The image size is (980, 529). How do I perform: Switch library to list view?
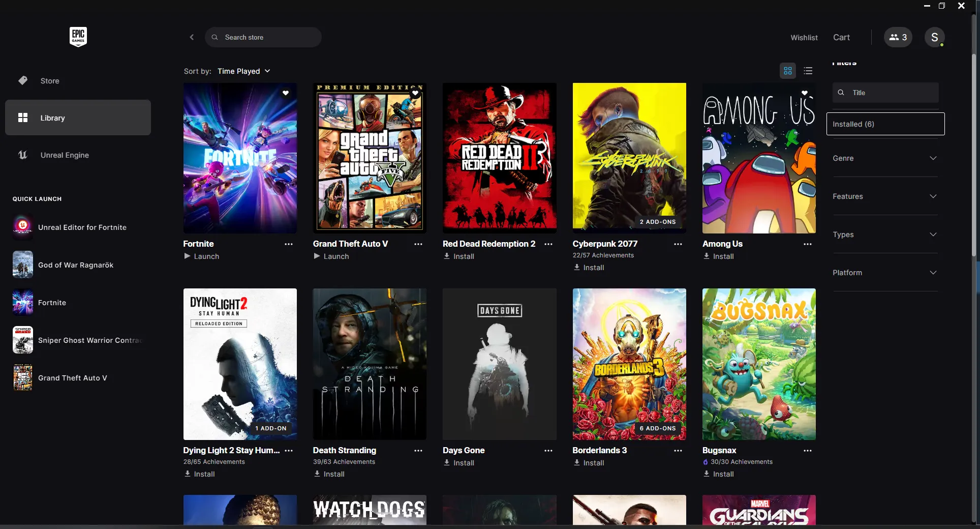808,71
